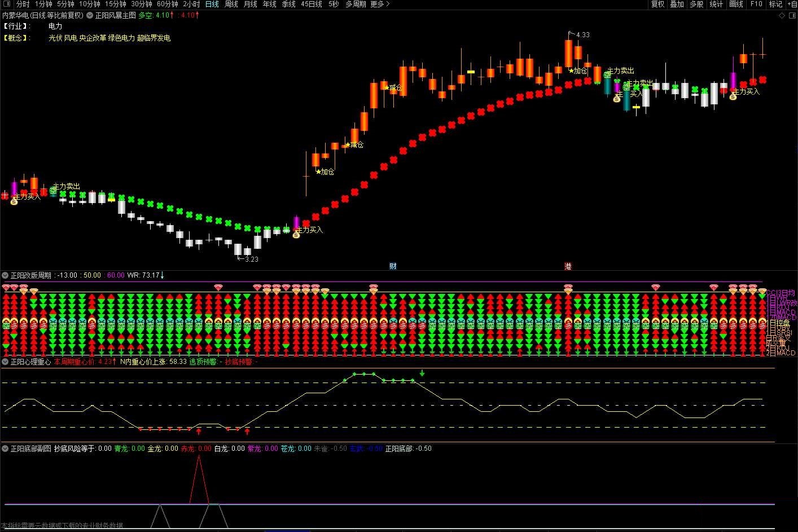Click the F10 company info button
The width and height of the screenshot is (798, 532).
point(756,4)
